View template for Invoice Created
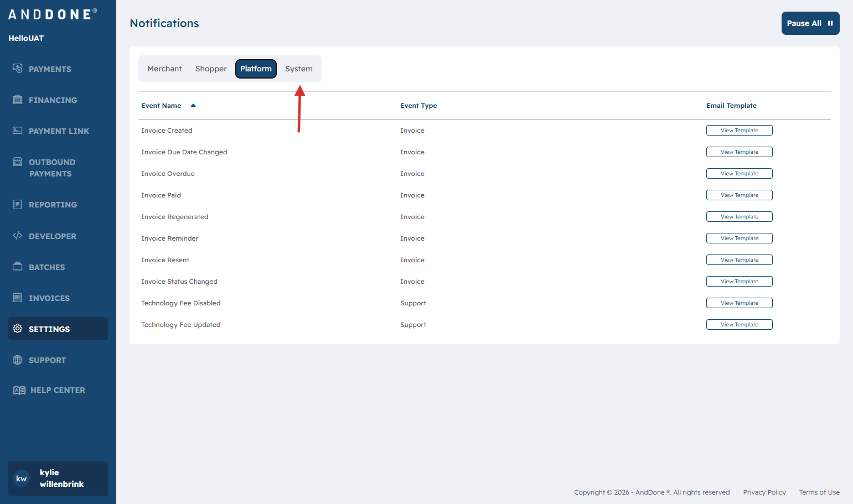Viewport: 853px width, 504px height. coord(740,131)
